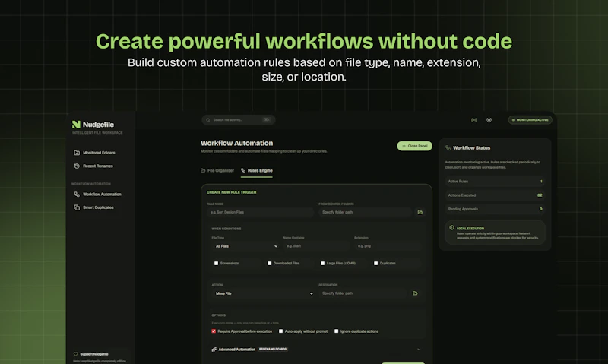
Task: Click the Support Nudgefile heart icon
Action: (75, 354)
